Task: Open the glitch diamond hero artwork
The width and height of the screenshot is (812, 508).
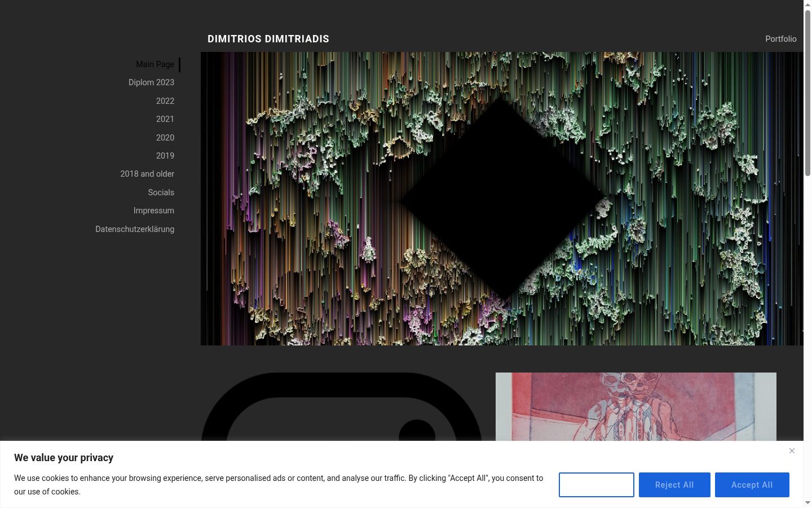Action: (x=502, y=199)
